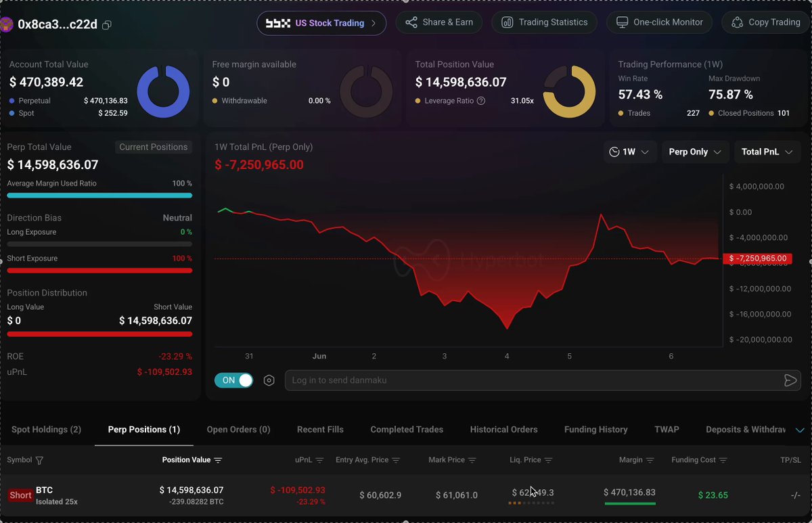Image resolution: width=812 pixels, height=523 pixels.
Task: Click the TP/SL -/- cell
Action: click(796, 495)
